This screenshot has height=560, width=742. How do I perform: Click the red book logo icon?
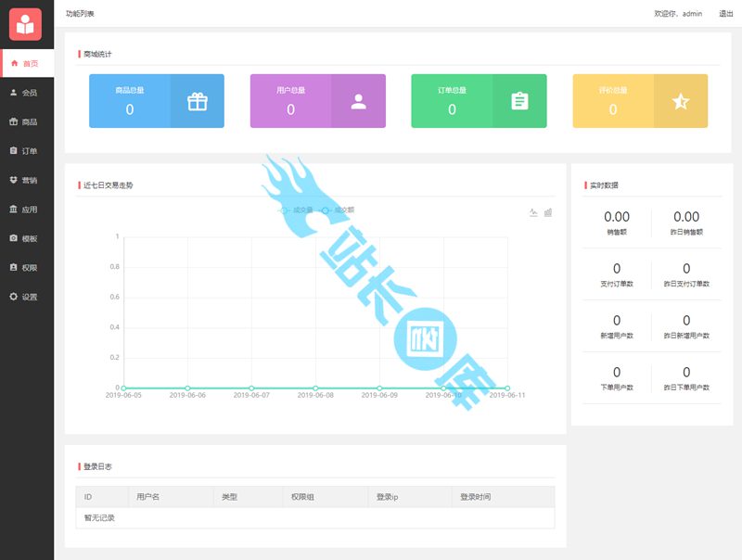26,24
